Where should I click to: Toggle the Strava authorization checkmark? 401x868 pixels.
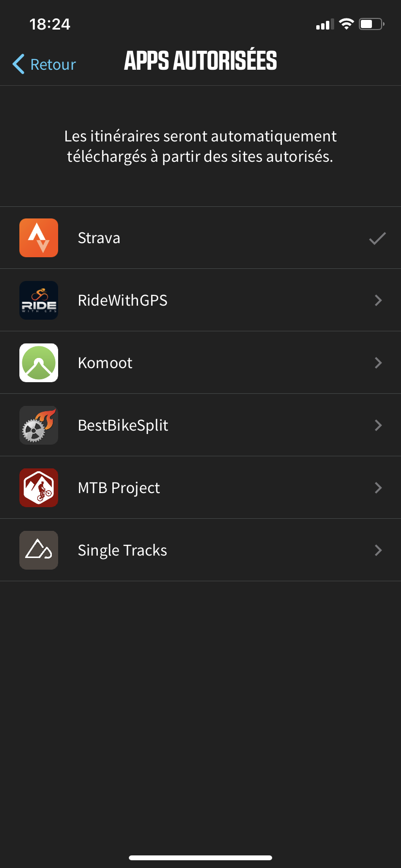[377, 238]
